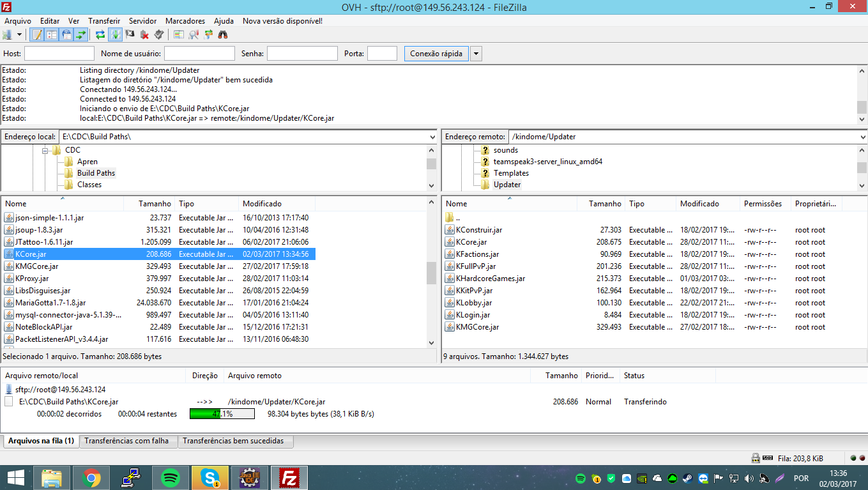Screen dimensions: 868x490
Task: Open remote file search with binoculars icon
Action: [x=222, y=34]
